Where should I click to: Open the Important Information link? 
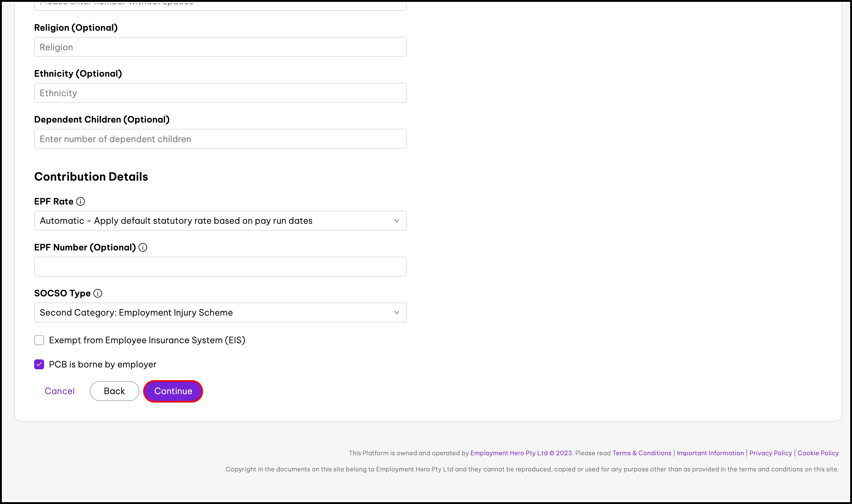pos(710,453)
